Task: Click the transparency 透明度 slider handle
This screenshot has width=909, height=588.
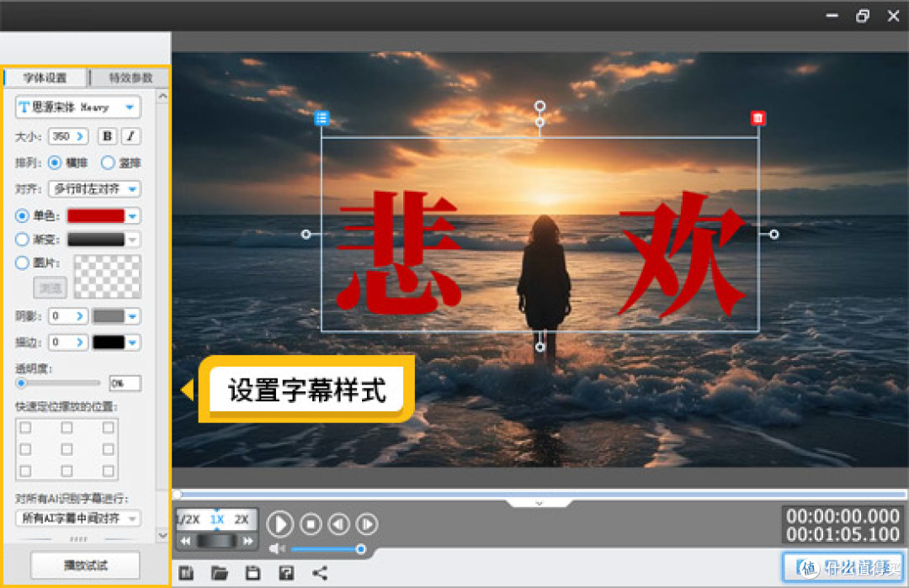Action: tap(21, 383)
